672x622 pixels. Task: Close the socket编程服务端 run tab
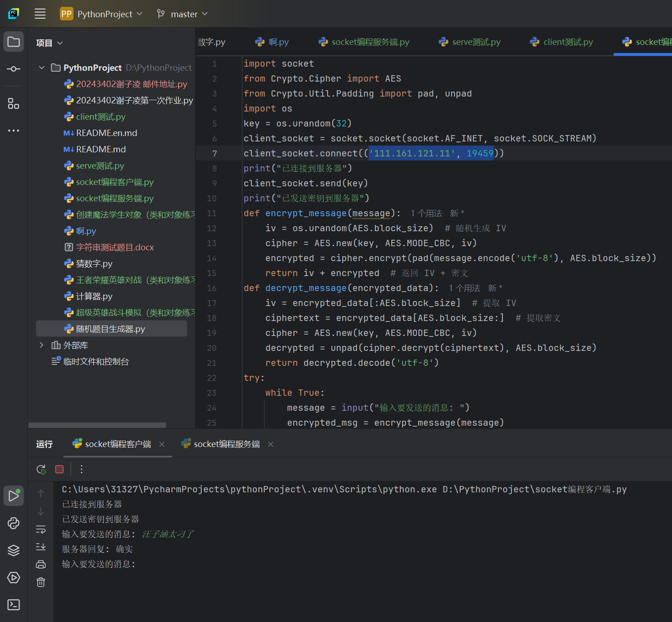pyautogui.click(x=271, y=444)
